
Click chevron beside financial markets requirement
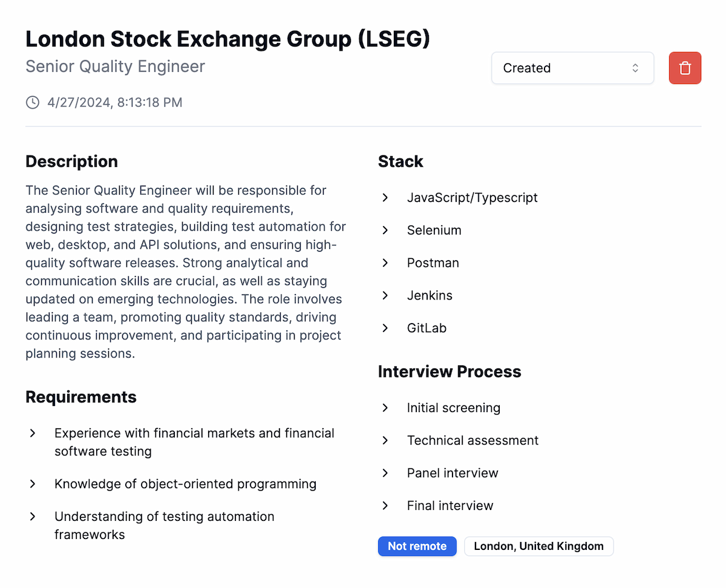[x=33, y=433]
